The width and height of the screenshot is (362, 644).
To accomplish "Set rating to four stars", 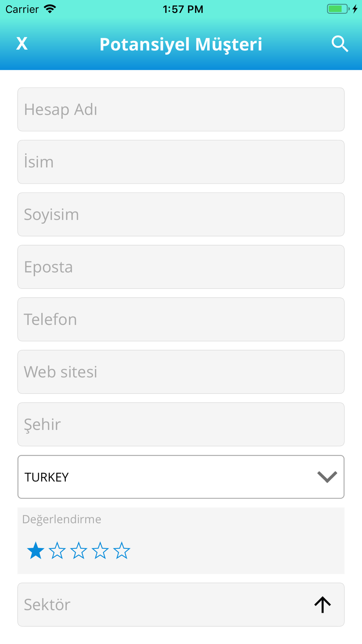I will 100,551.
